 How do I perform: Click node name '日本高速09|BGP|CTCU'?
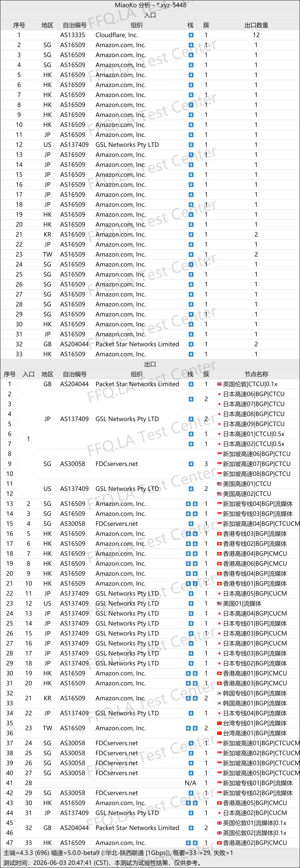coord(254,424)
